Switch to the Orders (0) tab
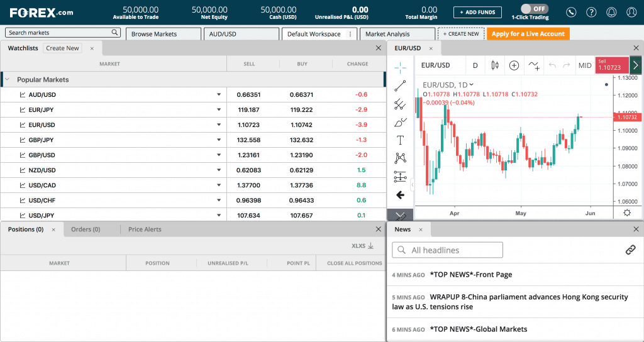This screenshot has height=342, width=644. point(86,229)
